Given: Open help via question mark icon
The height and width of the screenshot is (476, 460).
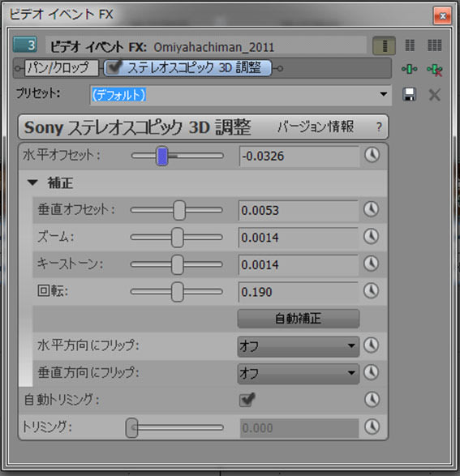Looking at the screenshot, I should (379, 127).
